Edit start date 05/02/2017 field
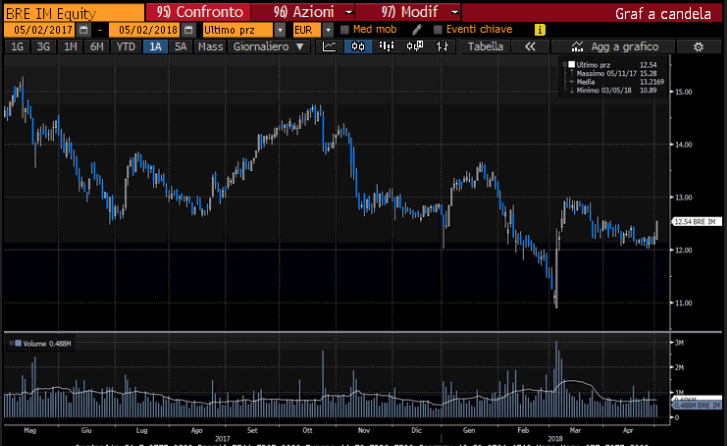The height and width of the screenshot is (446, 727). click(40, 30)
